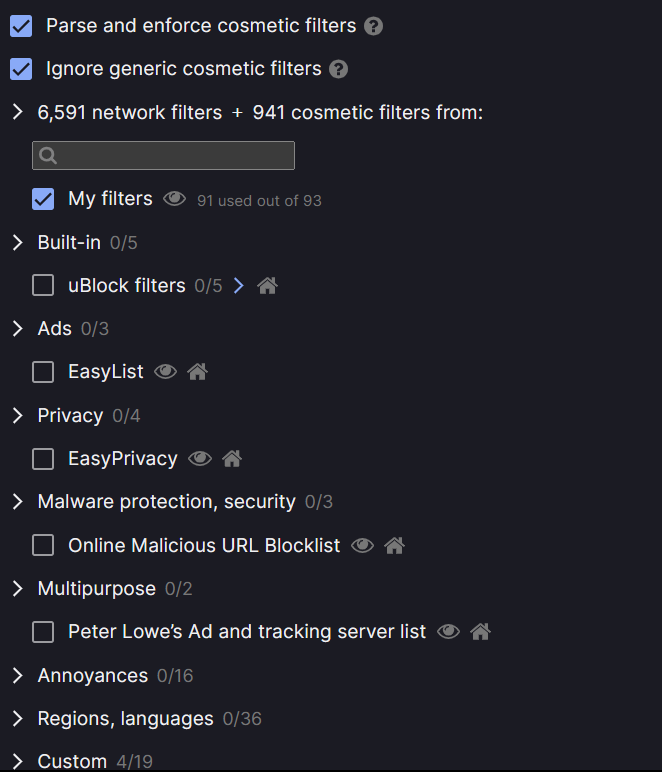Enable the EasyPrivacy filter list

click(43, 459)
